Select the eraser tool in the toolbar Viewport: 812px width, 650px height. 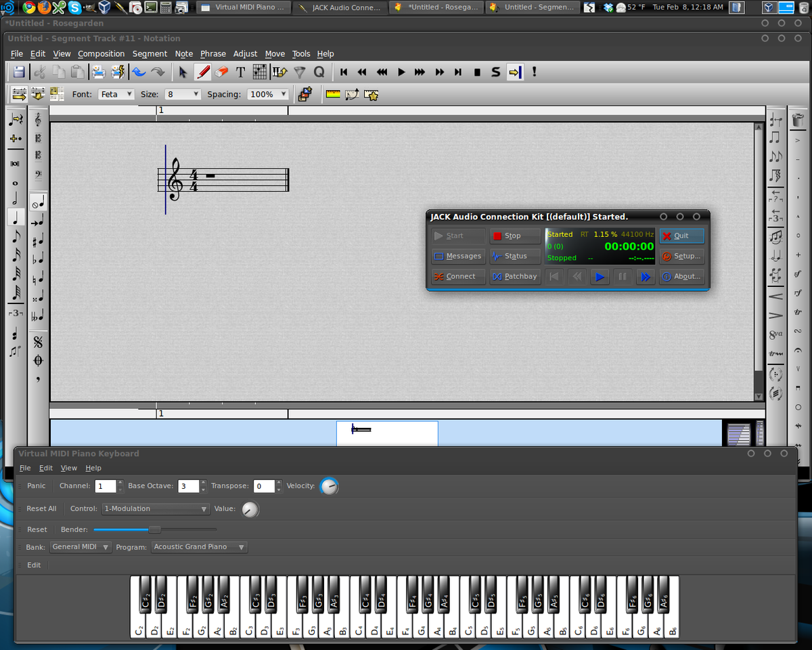tap(222, 71)
